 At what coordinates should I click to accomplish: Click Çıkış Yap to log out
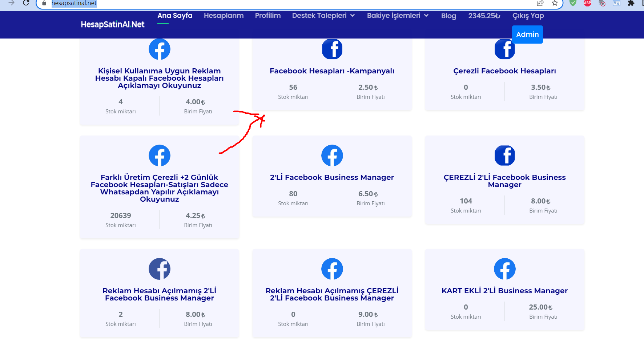528,16
